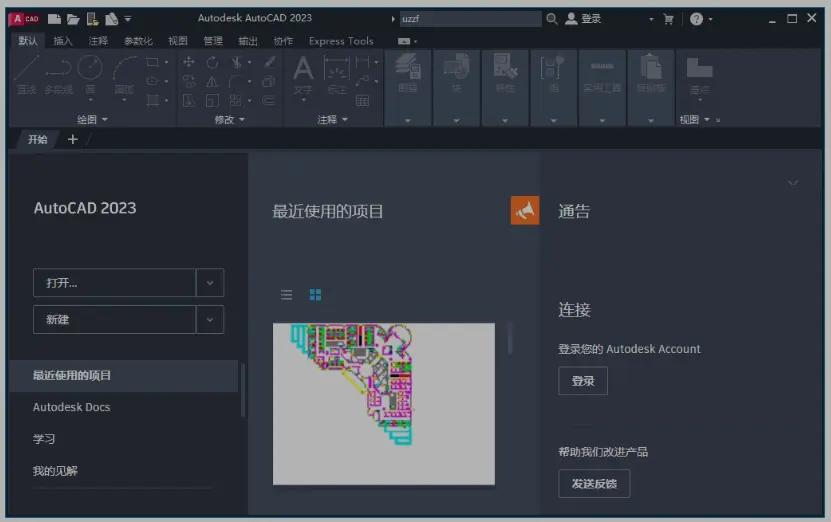This screenshot has height=522, width=831.
Task: Select the Array tool in modify panel
Action: tap(235, 100)
